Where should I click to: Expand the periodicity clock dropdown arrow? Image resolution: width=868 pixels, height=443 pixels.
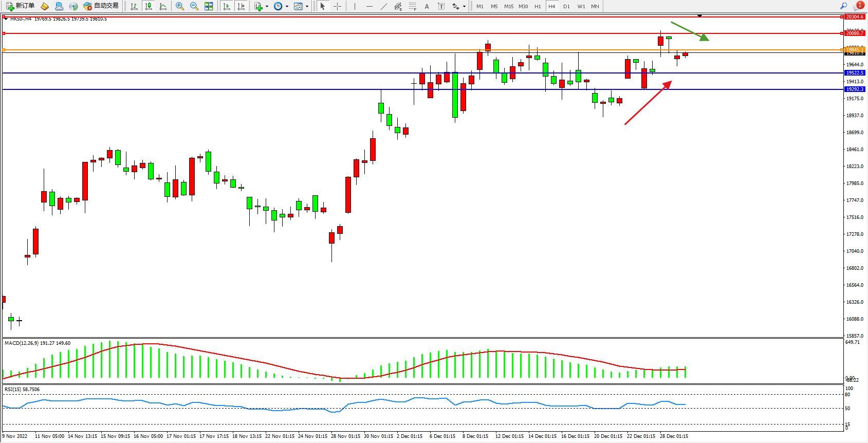pyautogui.click(x=287, y=7)
